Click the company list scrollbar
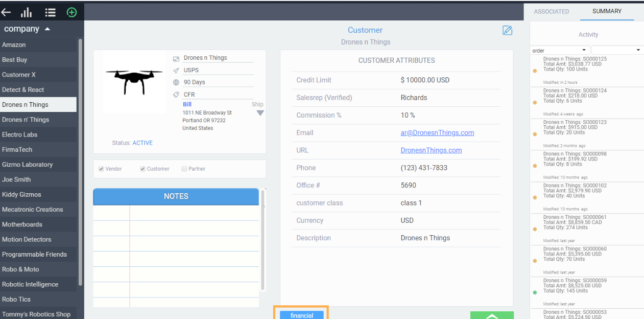This screenshot has width=644, height=319. pos(80,161)
